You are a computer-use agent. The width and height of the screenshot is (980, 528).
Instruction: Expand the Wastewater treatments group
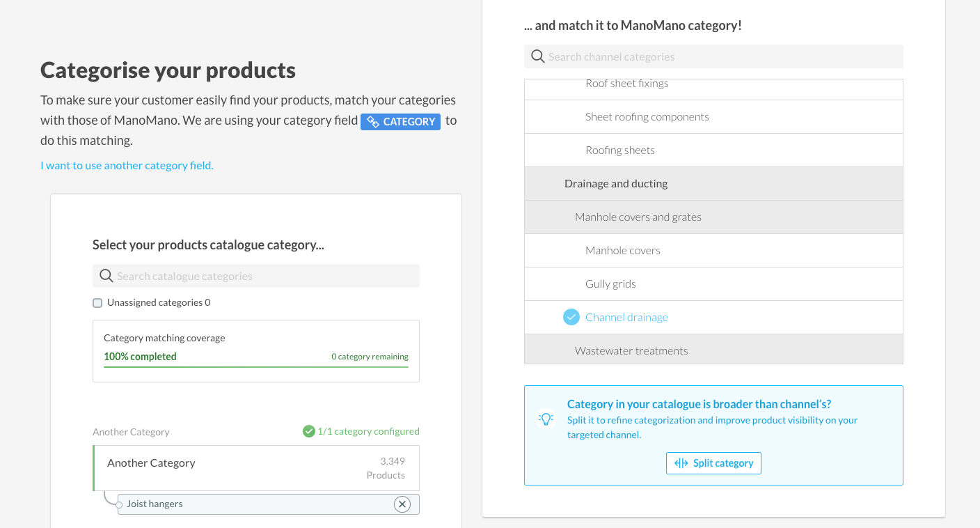(x=631, y=350)
